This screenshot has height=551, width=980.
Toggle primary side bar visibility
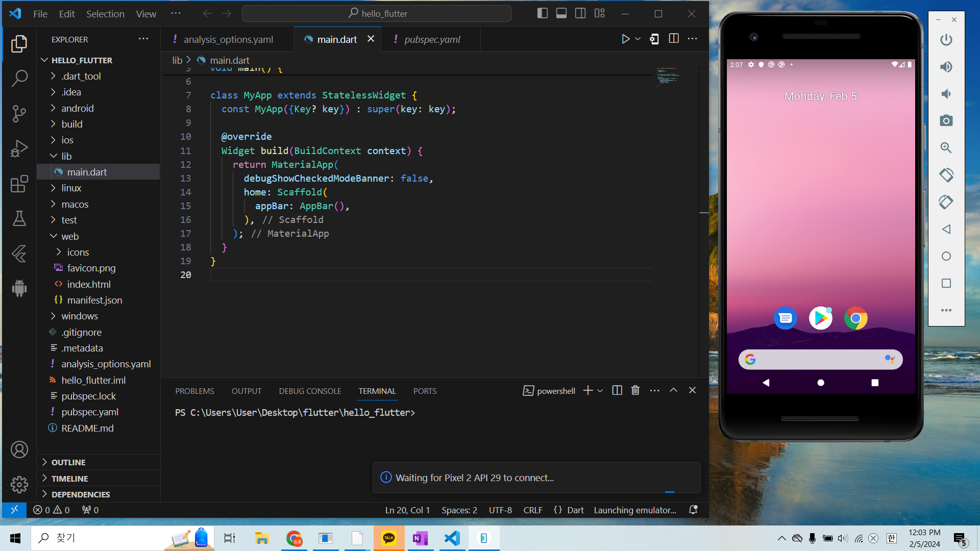[543, 14]
